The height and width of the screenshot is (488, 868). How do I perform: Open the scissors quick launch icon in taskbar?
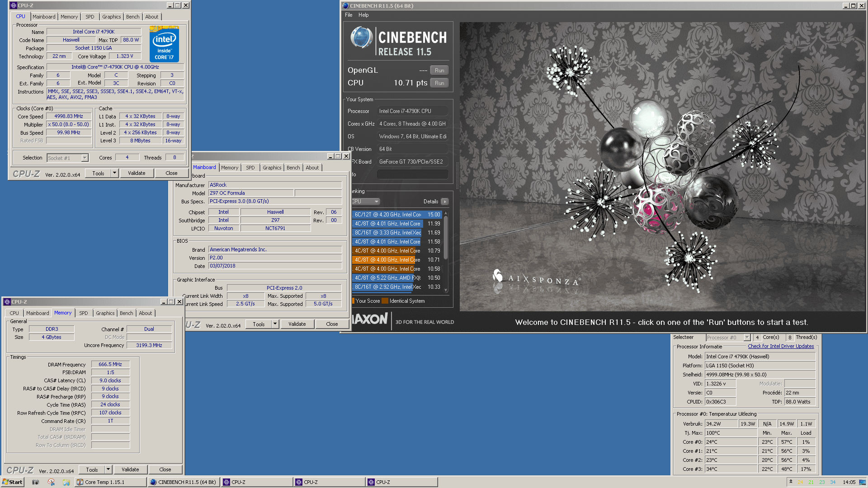(51, 482)
